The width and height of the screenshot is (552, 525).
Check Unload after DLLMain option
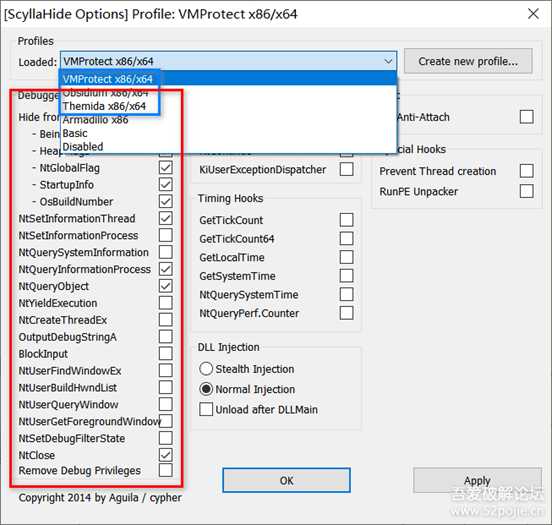206,410
